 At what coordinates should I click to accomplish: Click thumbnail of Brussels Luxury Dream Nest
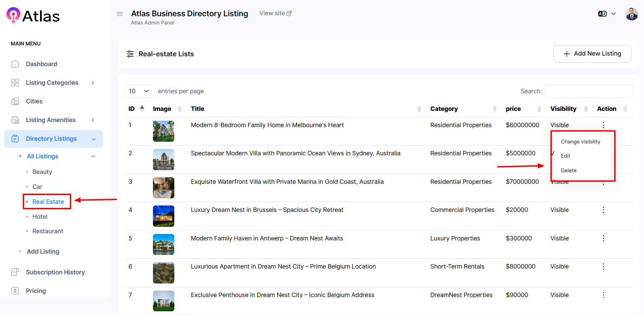click(x=163, y=216)
